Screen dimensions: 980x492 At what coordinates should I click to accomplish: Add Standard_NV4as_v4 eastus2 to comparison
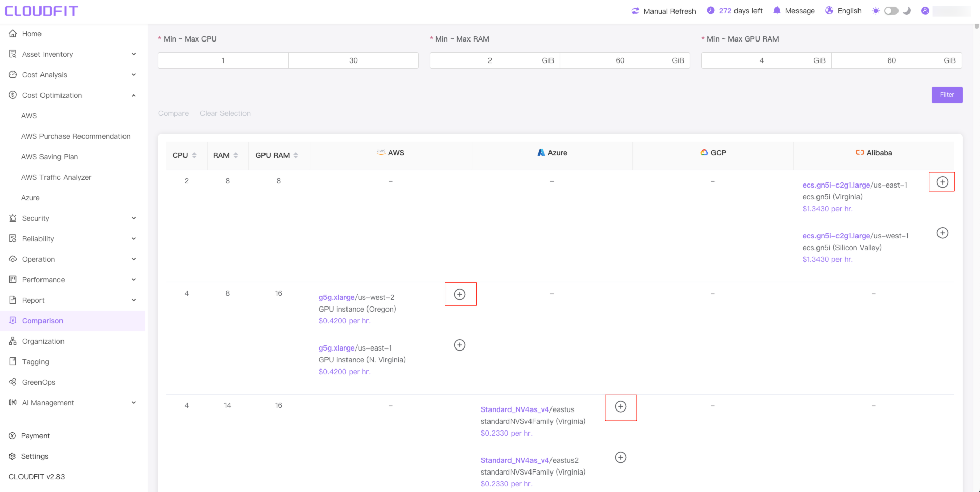coord(621,457)
